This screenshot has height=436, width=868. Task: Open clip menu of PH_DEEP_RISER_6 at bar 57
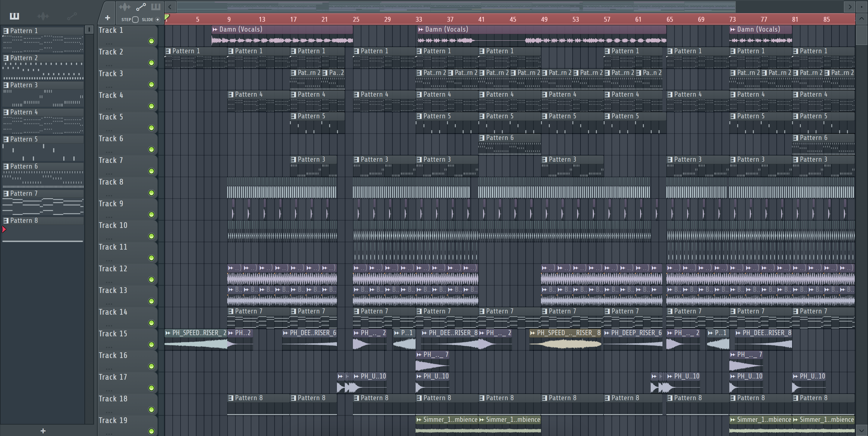coord(607,333)
